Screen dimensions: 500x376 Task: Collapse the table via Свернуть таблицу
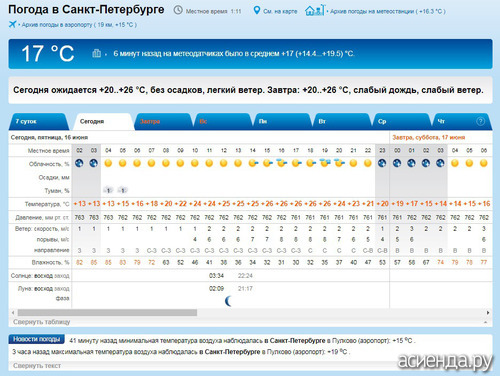[42, 322]
